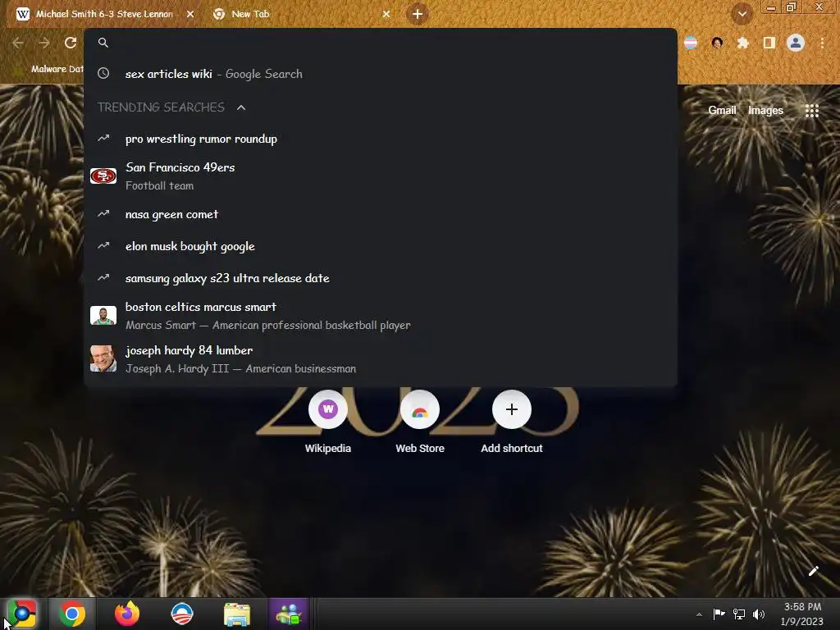This screenshot has height=630, width=840.
Task: Close the Michael Smith 6-3 Steve Lennon tab
Action: click(190, 14)
